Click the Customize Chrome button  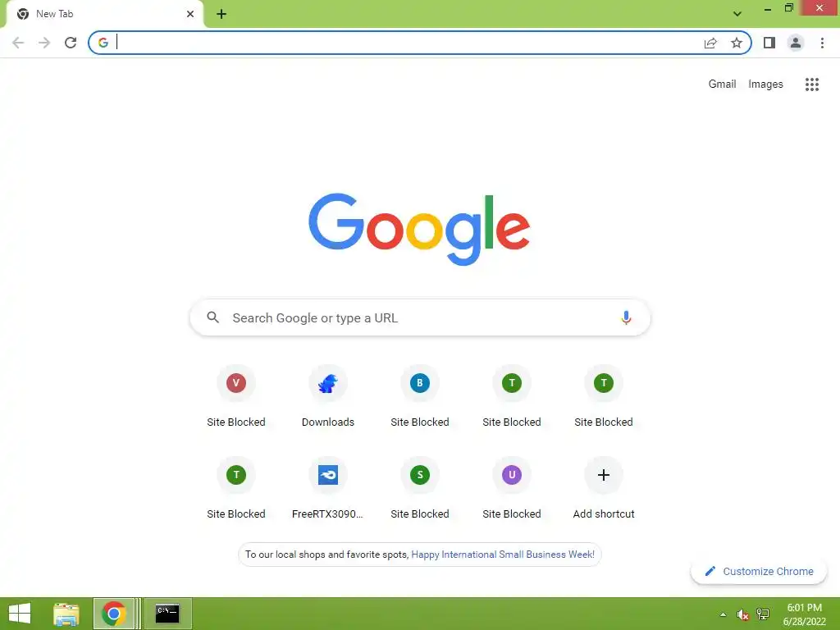(x=759, y=571)
